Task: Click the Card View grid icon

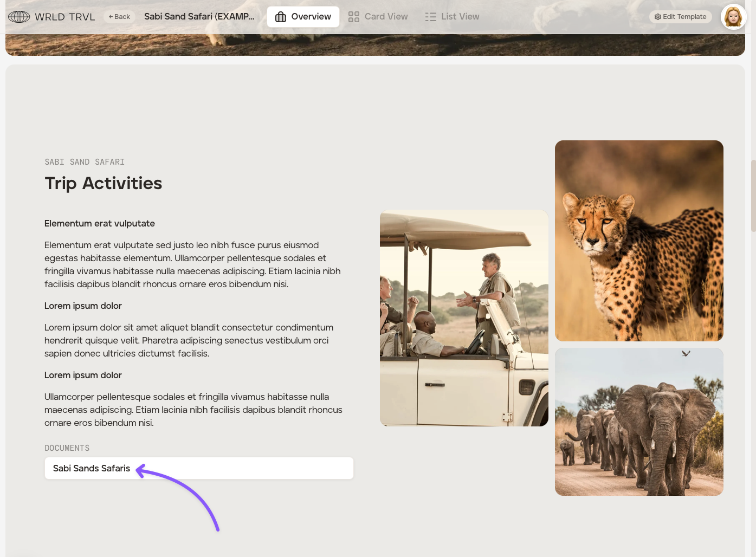Action: [354, 17]
